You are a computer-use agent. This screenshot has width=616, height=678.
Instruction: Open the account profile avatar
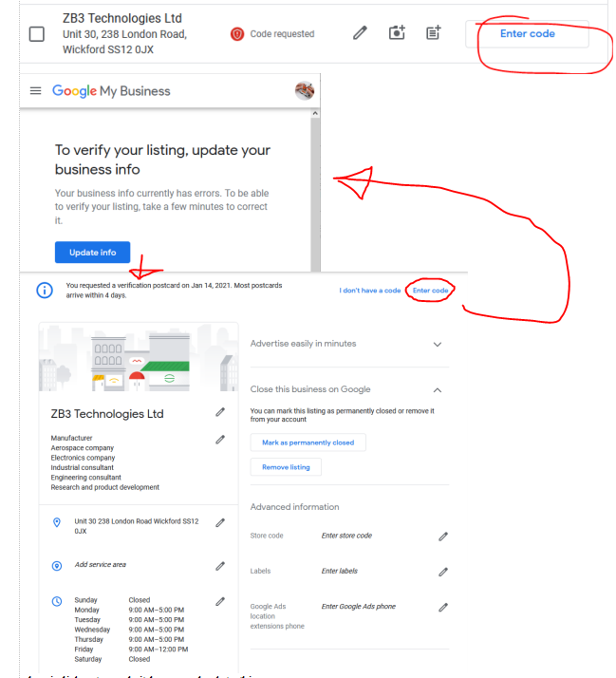pyautogui.click(x=305, y=90)
